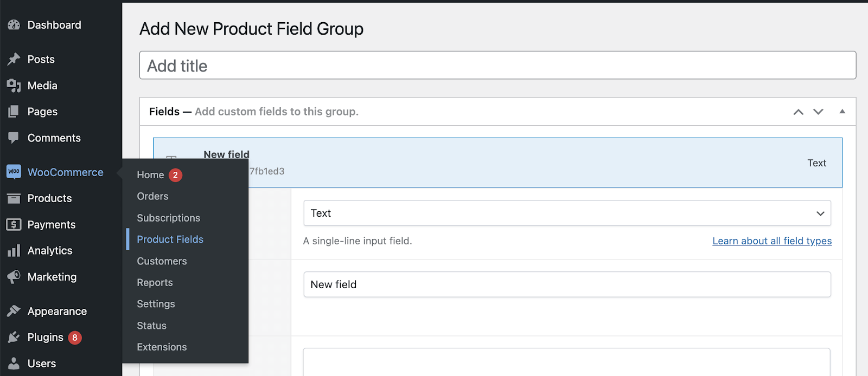868x376 pixels.
Task: Click the Dashboard gauge icon
Action: (14, 25)
